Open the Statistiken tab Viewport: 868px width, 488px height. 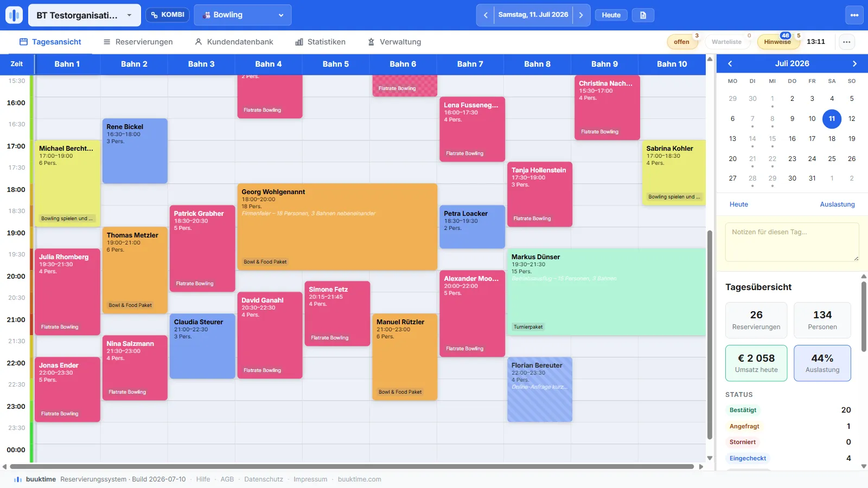coord(320,42)
